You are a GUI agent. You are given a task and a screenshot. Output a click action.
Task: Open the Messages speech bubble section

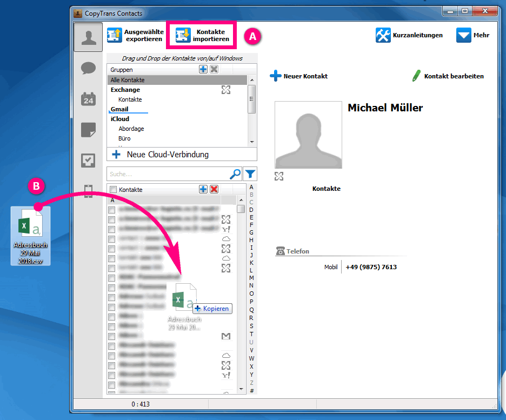(88, 68)
